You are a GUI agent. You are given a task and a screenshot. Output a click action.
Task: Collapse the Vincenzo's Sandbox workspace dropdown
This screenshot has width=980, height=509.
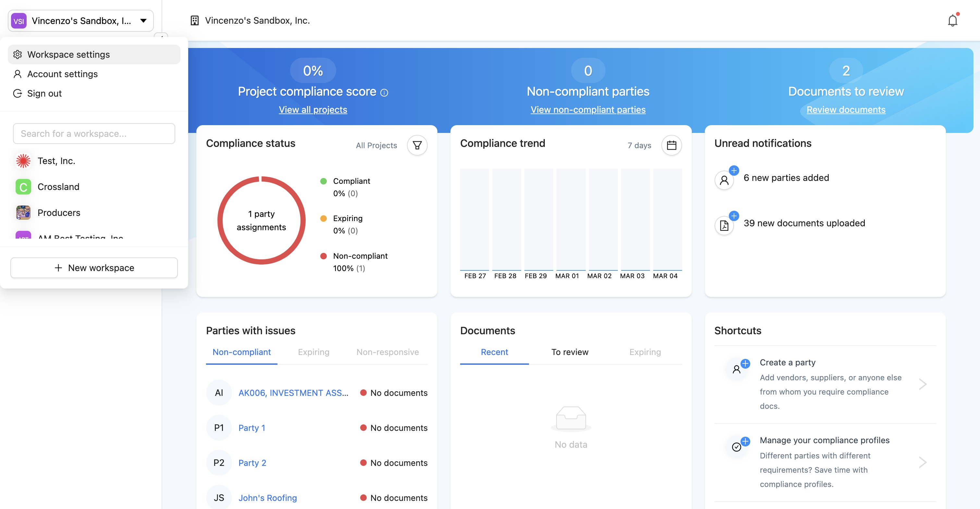(x=143, y=20)
